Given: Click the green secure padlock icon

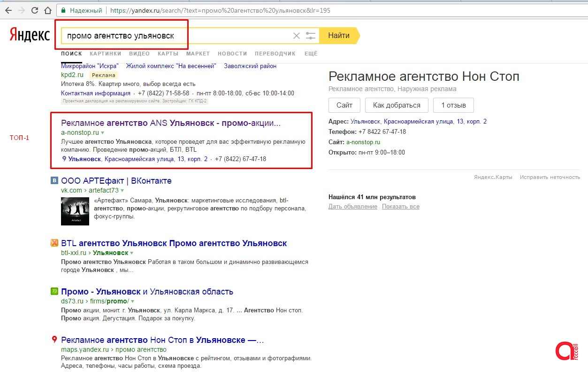Looking at the screenshot, I should [62, 10].
